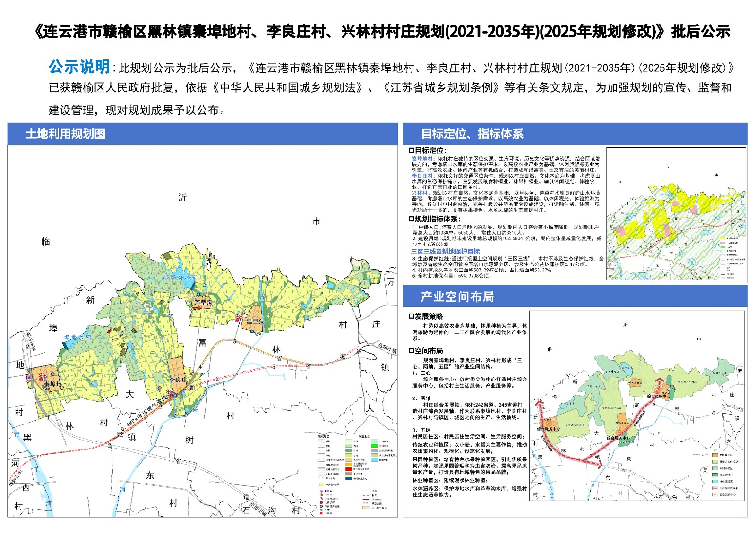Screen dimensions: 756x534
Task: Click the red parking icon in 芦草沟
Action: coord(199,308)
